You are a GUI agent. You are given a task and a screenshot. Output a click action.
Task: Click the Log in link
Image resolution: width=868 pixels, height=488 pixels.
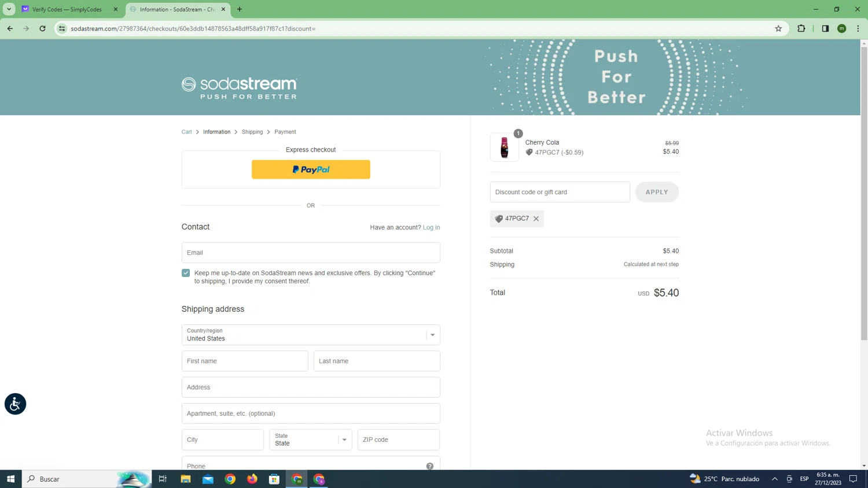pos(431,227)
